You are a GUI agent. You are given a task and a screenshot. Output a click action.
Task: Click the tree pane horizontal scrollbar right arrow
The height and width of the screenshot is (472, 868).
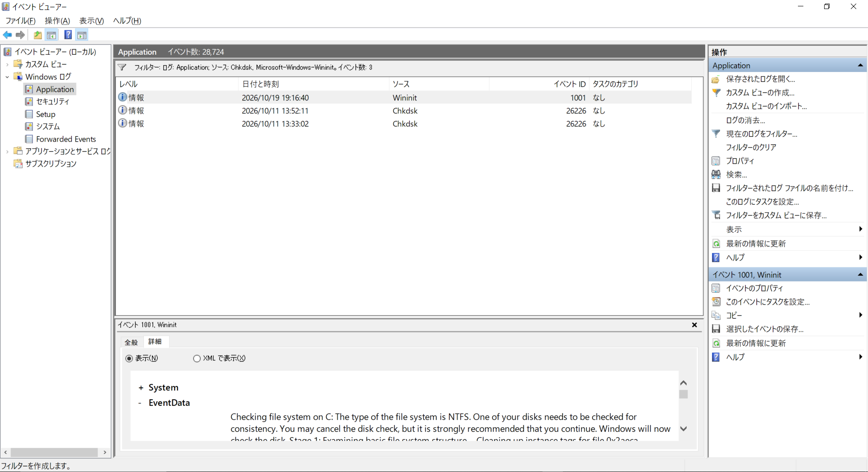105,452
